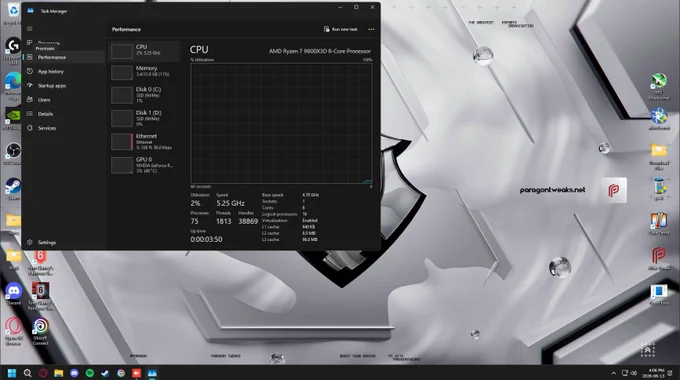Click the up time value 0:00:03:50
680x380 pixels.
point(206,239)
